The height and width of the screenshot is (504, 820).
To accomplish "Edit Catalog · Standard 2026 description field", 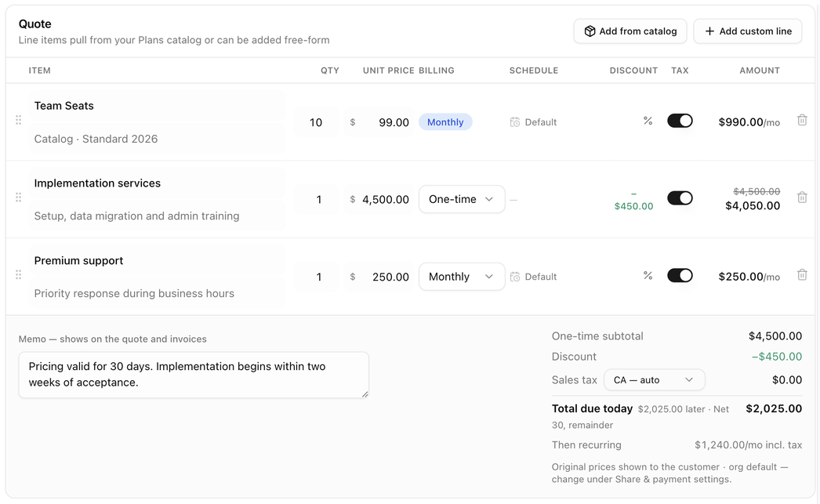I will (157, 139).
